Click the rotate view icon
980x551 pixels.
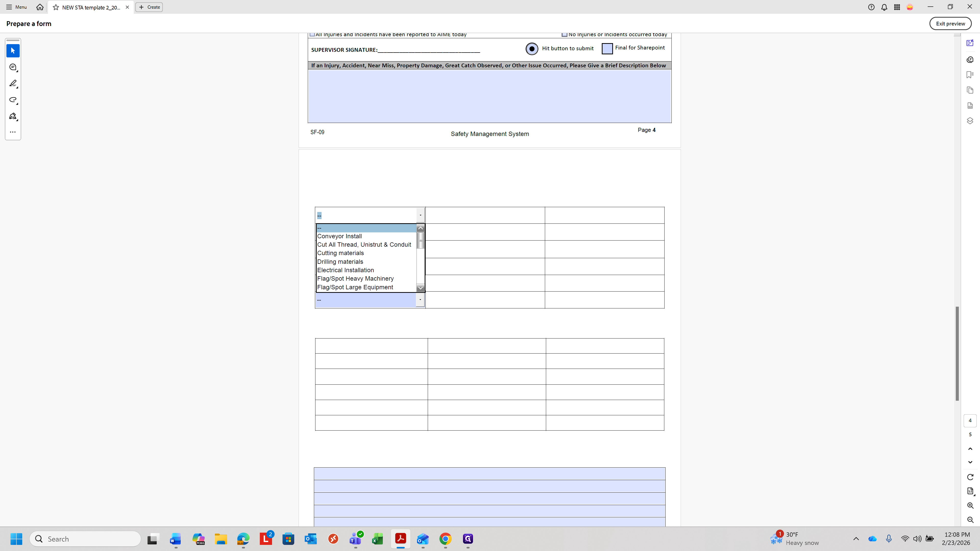[x=970, y=477]
